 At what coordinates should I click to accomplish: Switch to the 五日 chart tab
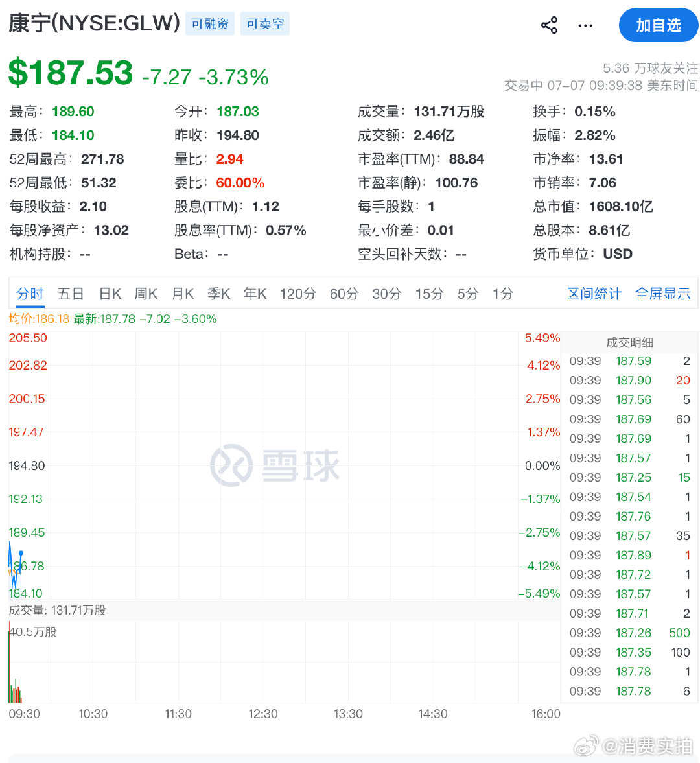(x=71, y=294)
